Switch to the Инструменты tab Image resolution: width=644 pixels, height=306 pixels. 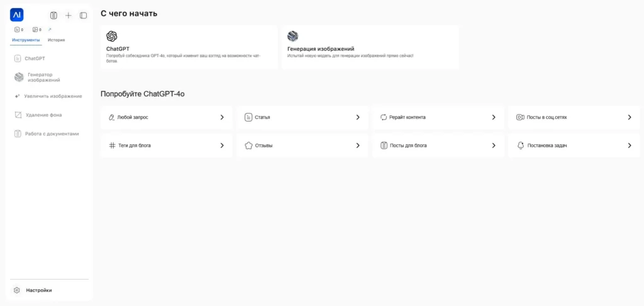tap(26, 40)
